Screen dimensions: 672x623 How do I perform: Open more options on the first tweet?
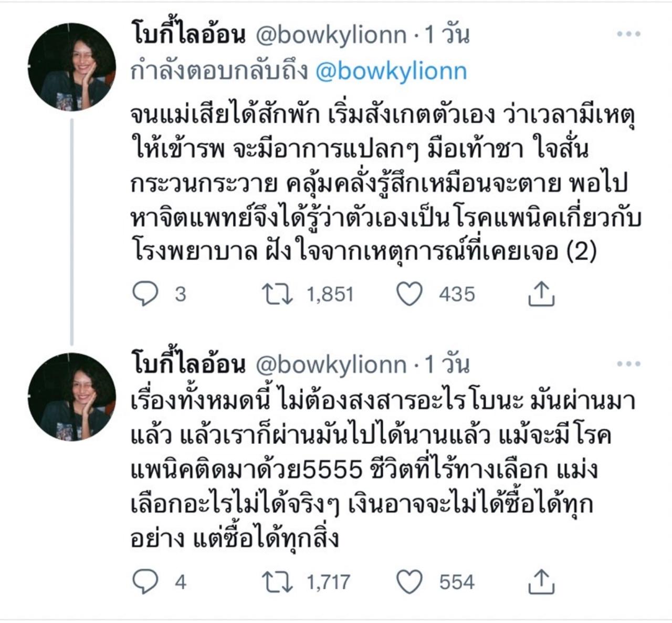click(628, 34)
